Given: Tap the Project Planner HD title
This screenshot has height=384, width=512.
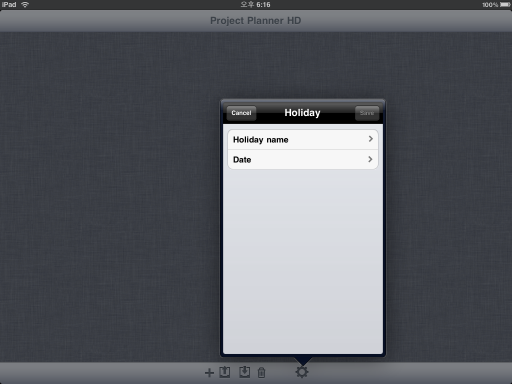Looking at the screenshot, I should (x=256, y=21).
